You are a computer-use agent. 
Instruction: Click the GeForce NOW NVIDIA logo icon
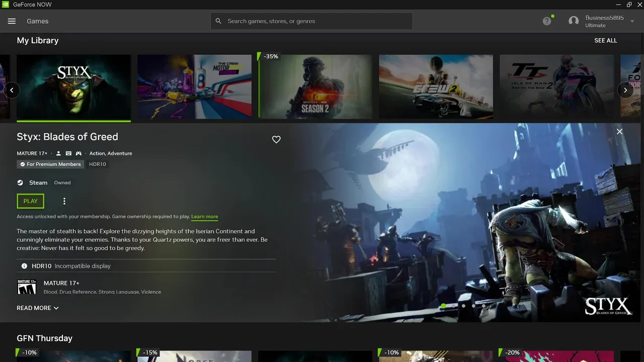point(5,5)
